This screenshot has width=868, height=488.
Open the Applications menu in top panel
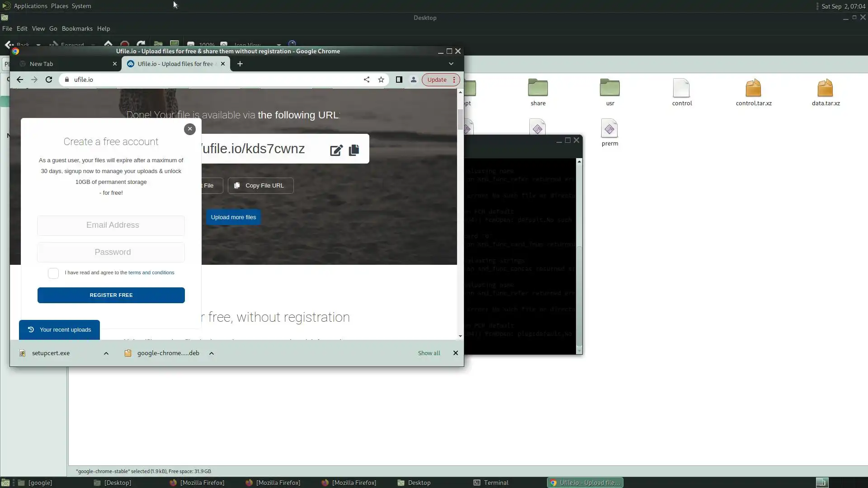click(30, 6)
